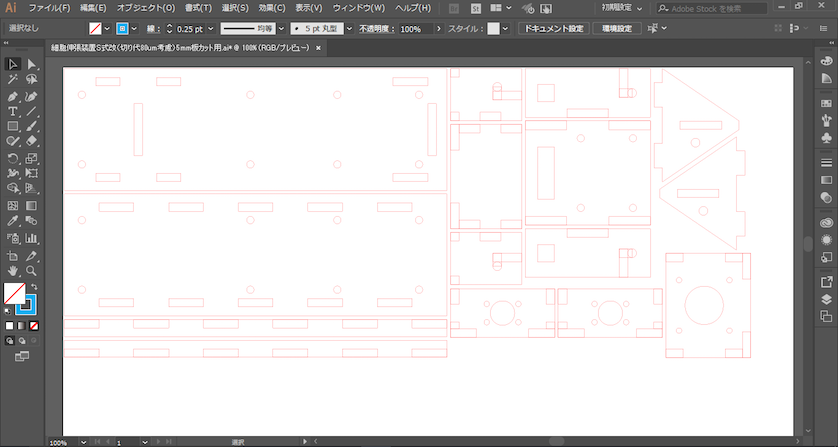Activate the Magic Wand tool
The image size is (838, 447).
tap(13, 79)
